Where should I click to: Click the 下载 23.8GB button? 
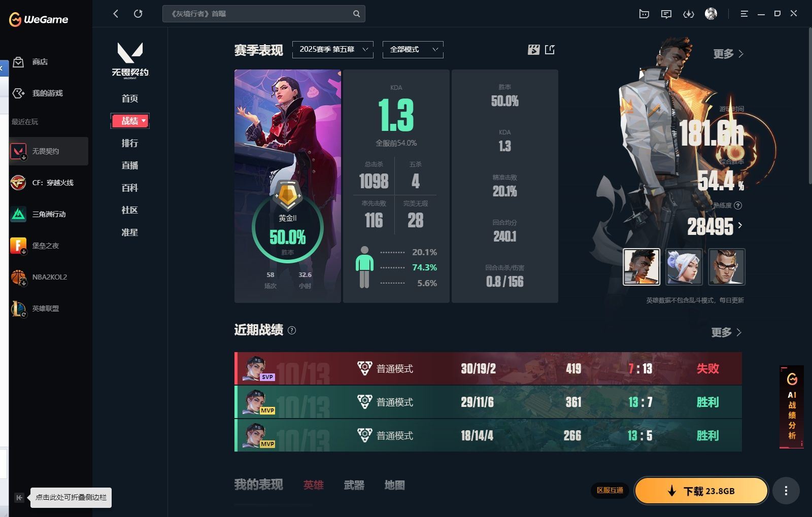click(x=701, y=491)
